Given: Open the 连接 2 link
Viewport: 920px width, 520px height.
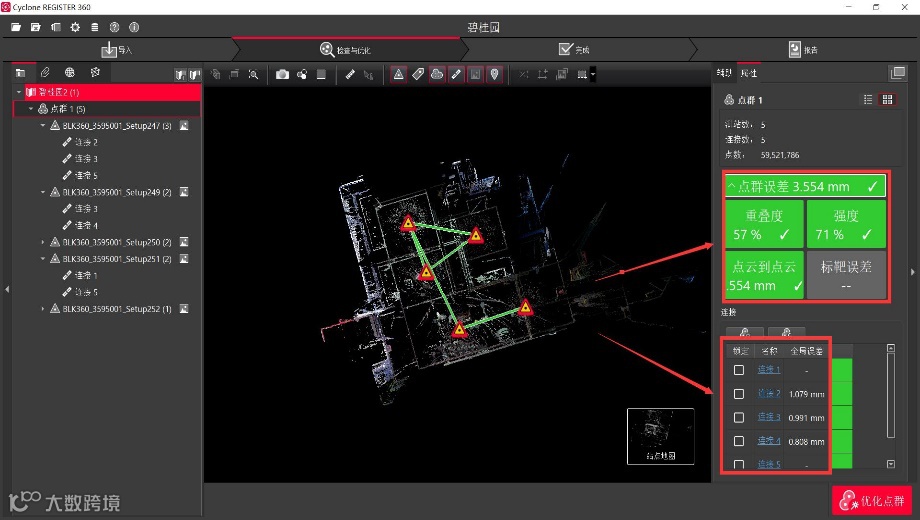Looking at the screenshot, I should (x=769, y=393).
